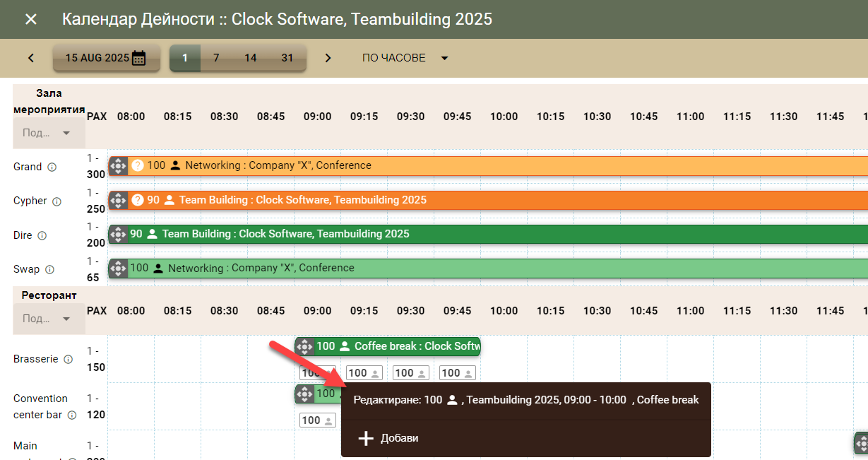This screenshot has width=868, height=460.
Task: Open the Dire Team Building event bar
Action: pos(488,234)
